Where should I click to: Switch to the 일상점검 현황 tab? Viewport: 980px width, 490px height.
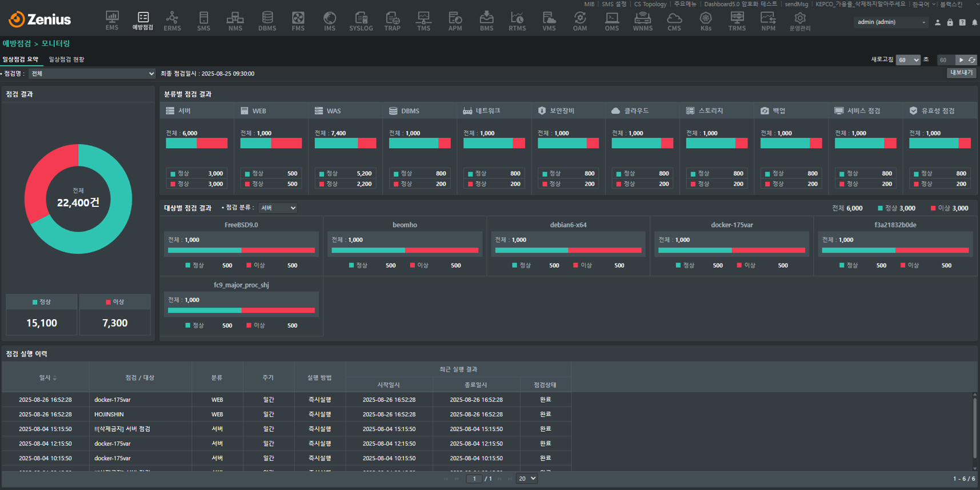[x=66, y=59]
